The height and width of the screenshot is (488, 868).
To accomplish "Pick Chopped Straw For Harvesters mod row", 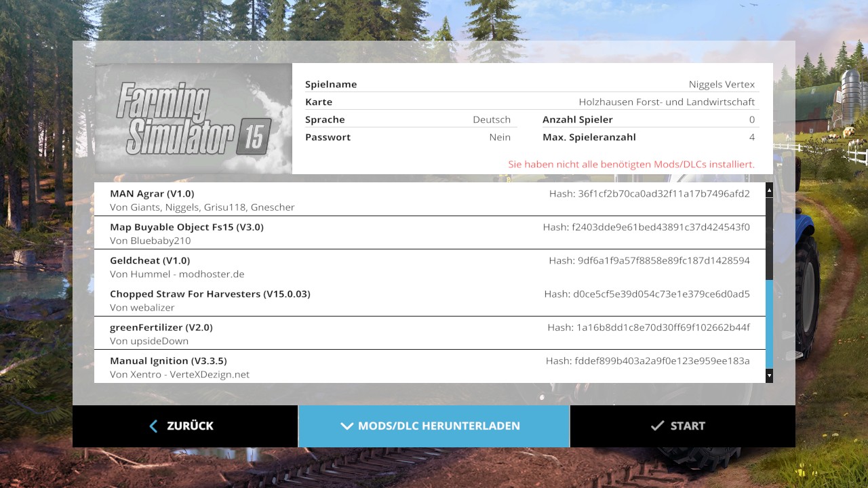I will (429, 300).
